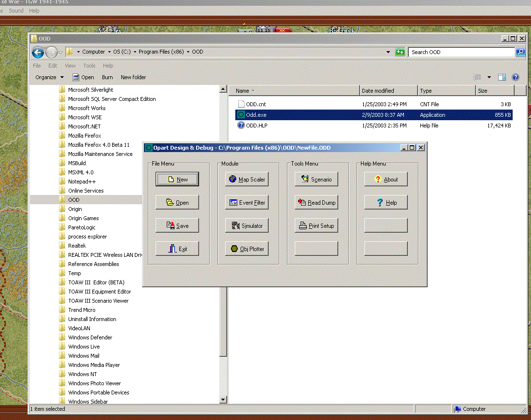
Task: Select the ODD.HLP help file
Action: (374, 125)
